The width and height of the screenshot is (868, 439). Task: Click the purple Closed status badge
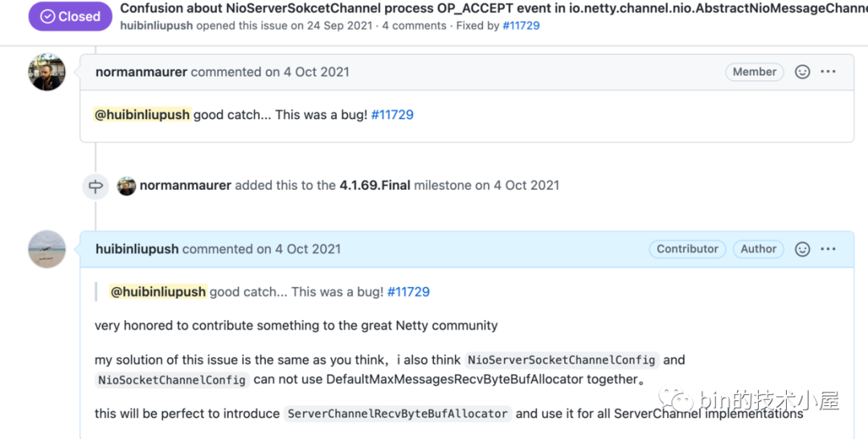tap(70, 16)
